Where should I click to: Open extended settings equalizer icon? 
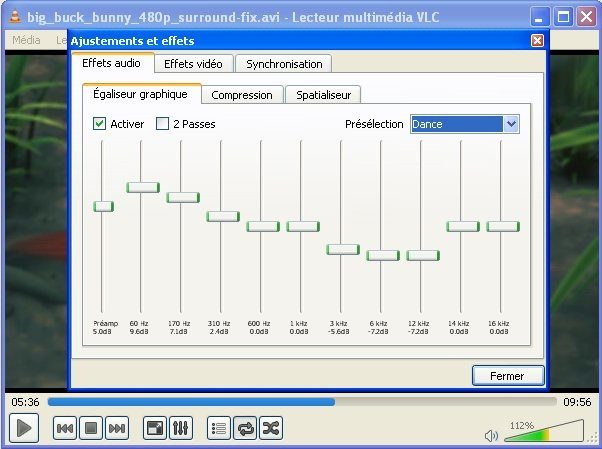point(180,428)
